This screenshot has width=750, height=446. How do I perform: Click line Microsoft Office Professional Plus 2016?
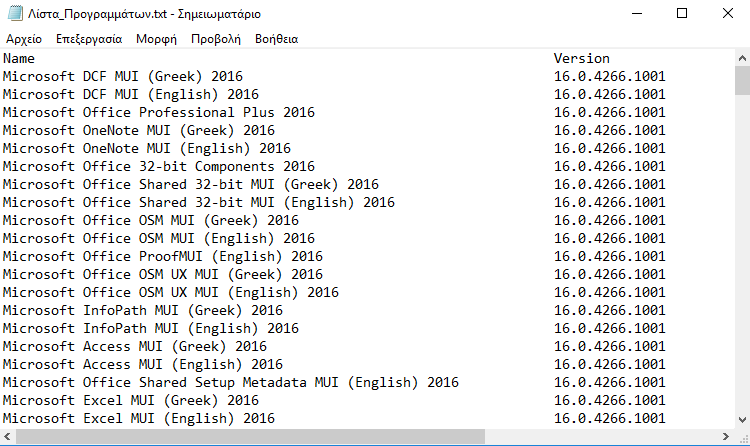[159, 112]
